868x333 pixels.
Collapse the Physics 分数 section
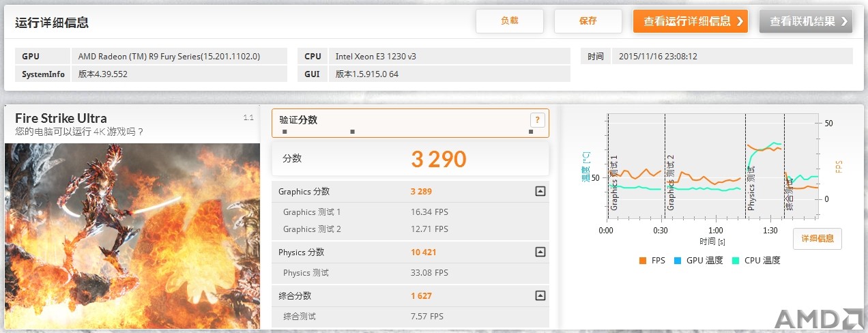tap(540, 252)
